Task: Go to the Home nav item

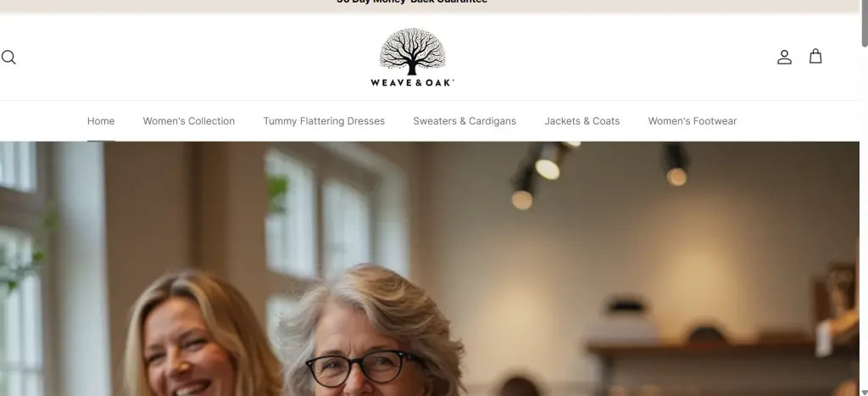Action: tap(101, 120)
